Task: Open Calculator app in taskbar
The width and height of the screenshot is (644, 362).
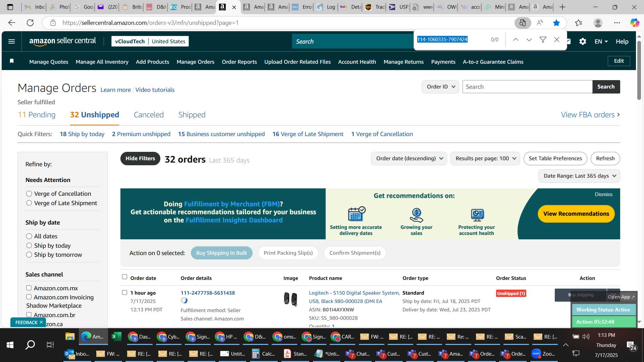Action: point(263,354)
